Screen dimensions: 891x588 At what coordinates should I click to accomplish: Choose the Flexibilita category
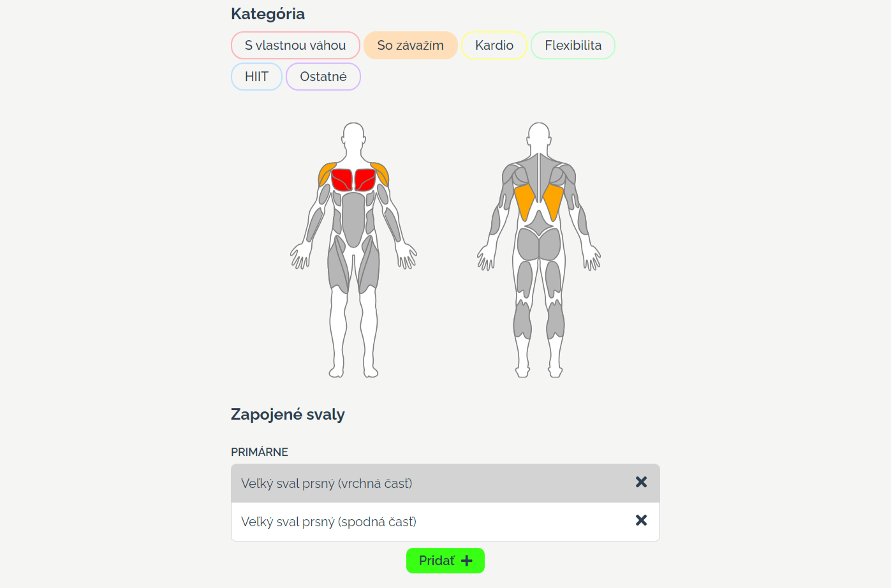tap(573, 45)
